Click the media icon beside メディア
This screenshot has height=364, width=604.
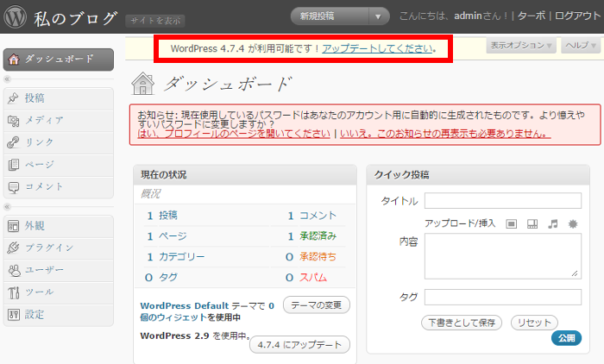(13, 121)
